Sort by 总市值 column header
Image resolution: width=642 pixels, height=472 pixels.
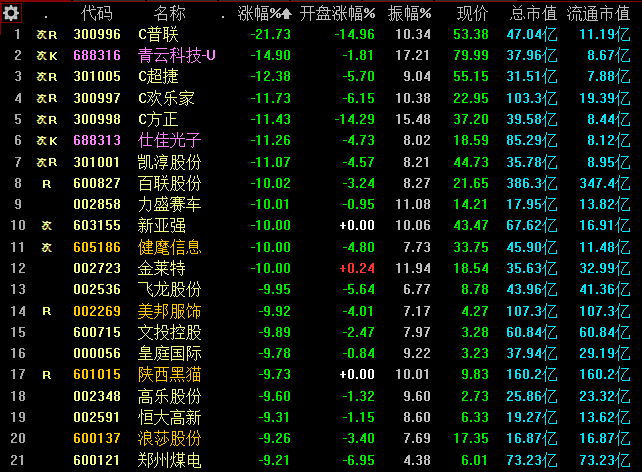coord(533,14)
